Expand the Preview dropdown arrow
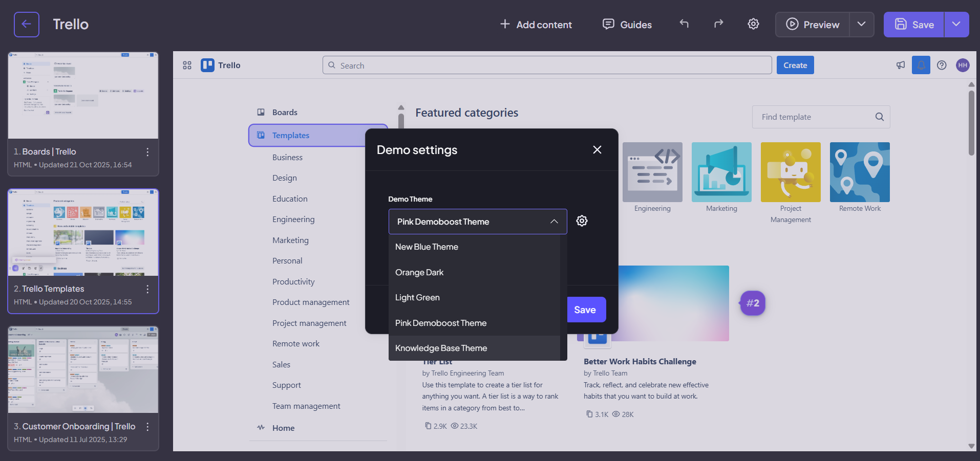The image size is (980, 461). (862, 25)
